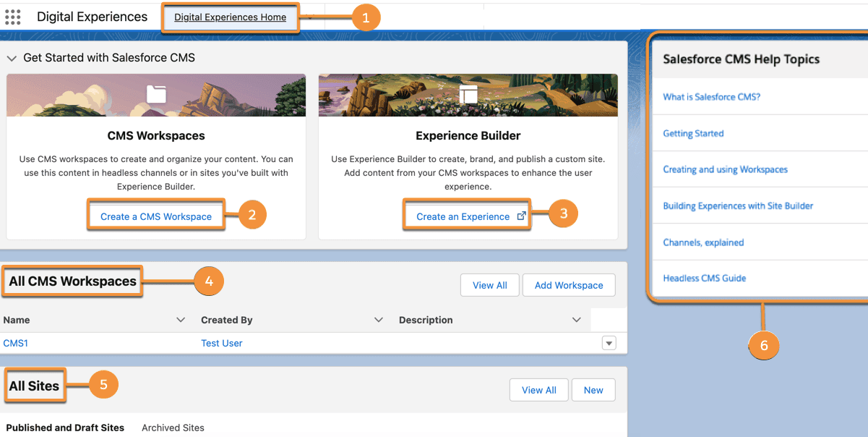This screenshot has width=868, height=437.
Task: Switch to the Archived Sites tab
Action: [173, 428]
